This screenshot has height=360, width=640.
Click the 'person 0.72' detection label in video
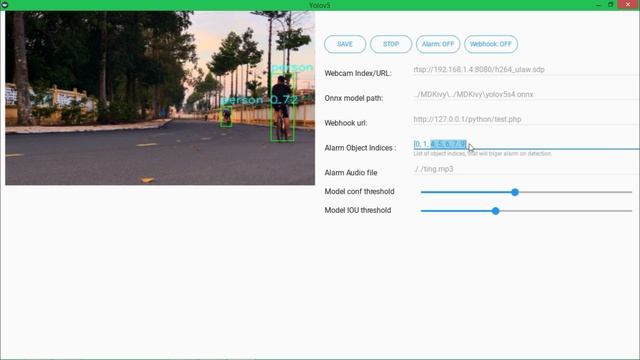pyautogui.click(x=260, y=100)
